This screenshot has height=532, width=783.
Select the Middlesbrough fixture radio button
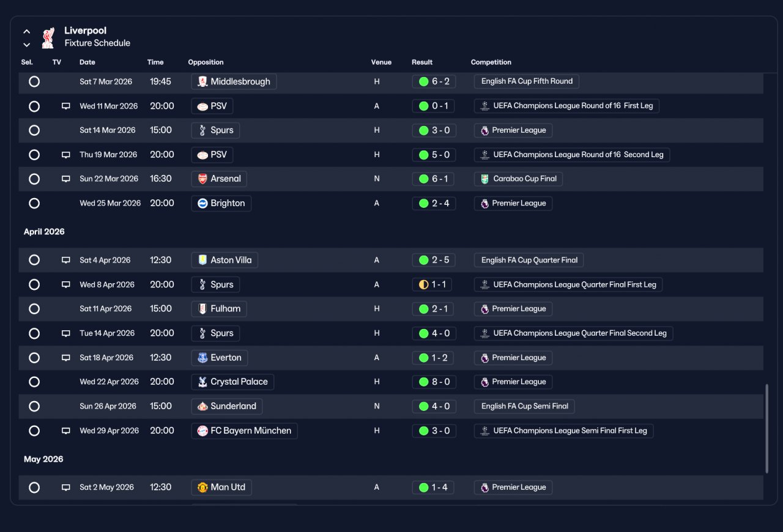[34, 81]
